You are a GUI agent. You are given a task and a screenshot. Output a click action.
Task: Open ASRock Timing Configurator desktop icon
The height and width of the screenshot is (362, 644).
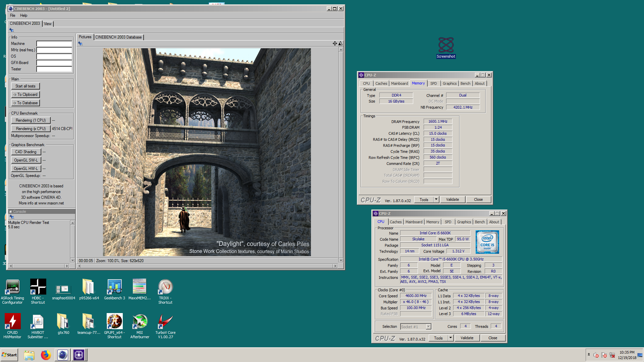[x=12, y=292]
